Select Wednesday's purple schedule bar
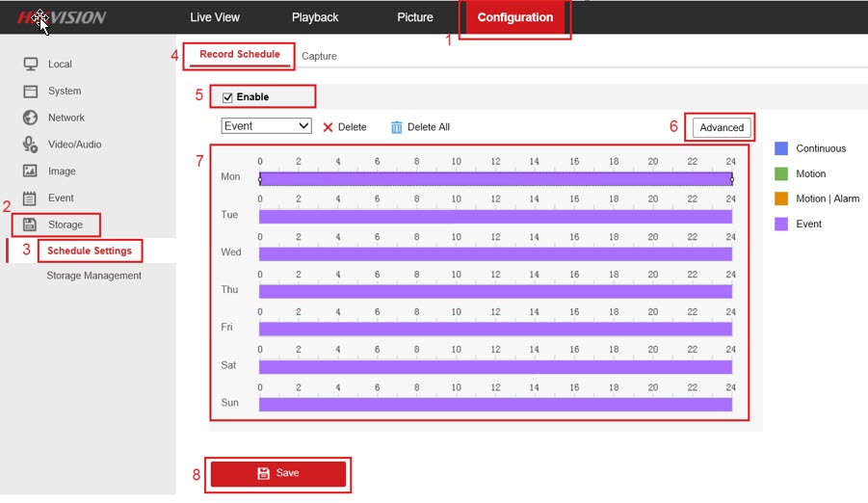Screen dimensions: 868x503 point(495,254)
